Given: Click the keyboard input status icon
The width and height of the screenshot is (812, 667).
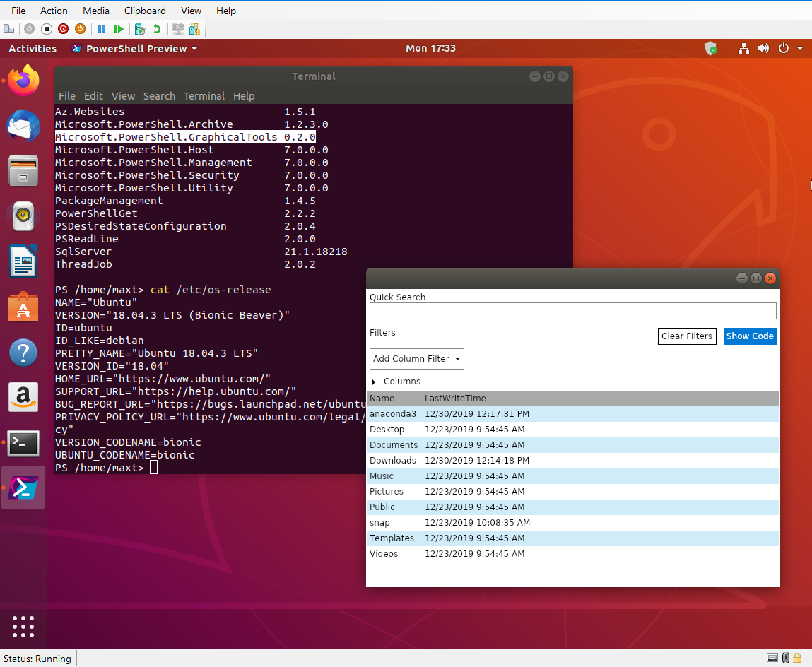Looking at the screenshot, I should (772, 659).
